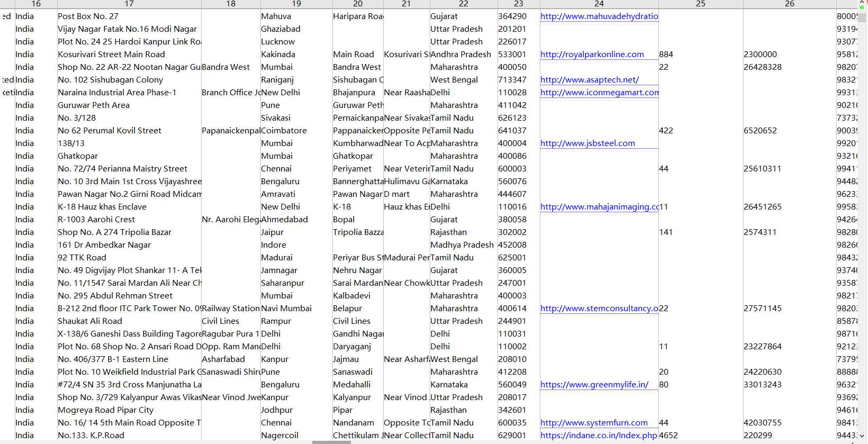The width and height of the screenshot is (868, 444).
Task: Select the 'Asharfabad' cell
Action: click(231, 359)
